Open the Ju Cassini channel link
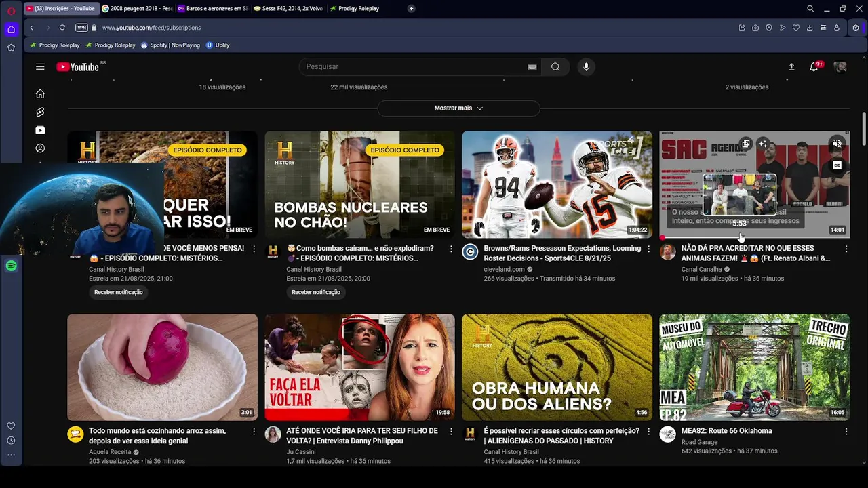Image resolution: width=868 pixels, height=488 pixels. tap(301, 452)
